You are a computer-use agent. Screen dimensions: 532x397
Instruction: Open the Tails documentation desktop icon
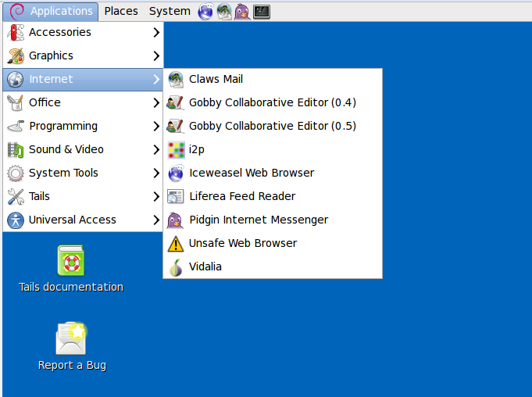[71, 260]
